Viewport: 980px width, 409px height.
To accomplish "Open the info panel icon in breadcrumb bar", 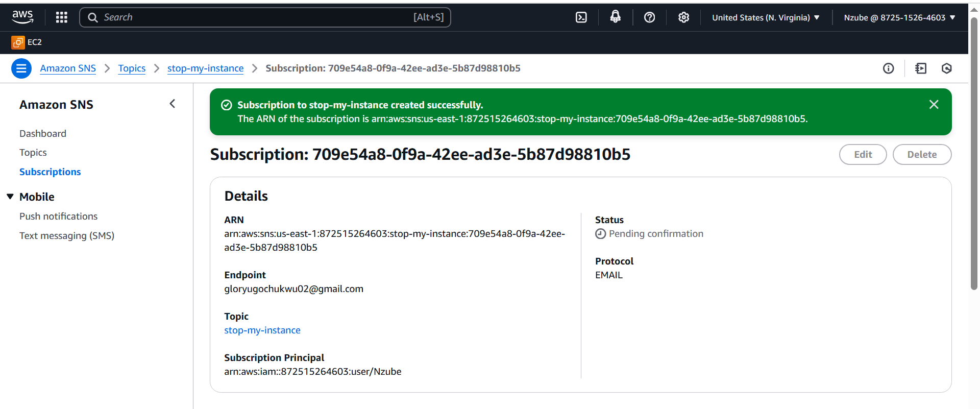I will [x=889, y=68].
